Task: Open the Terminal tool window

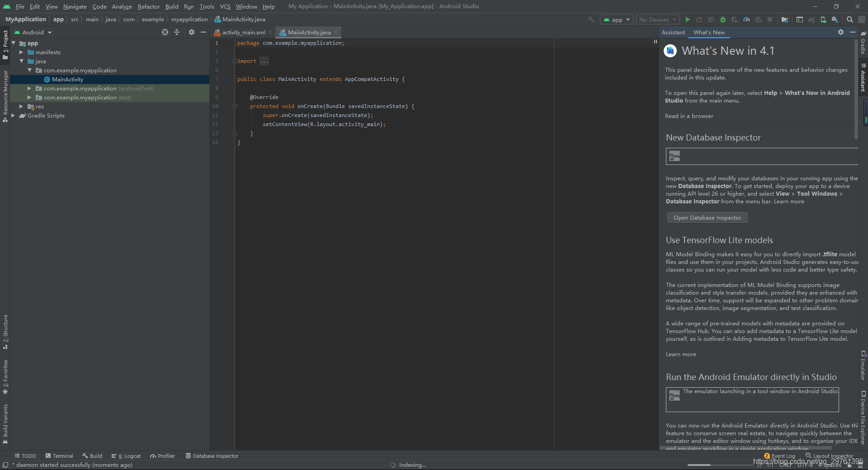Action: tap(58, 456)
